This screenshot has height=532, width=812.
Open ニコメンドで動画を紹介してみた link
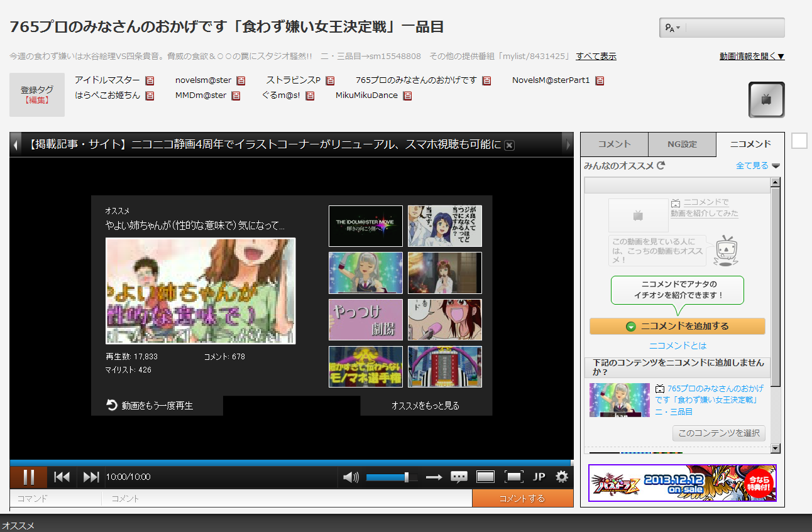tap(705, 208)
